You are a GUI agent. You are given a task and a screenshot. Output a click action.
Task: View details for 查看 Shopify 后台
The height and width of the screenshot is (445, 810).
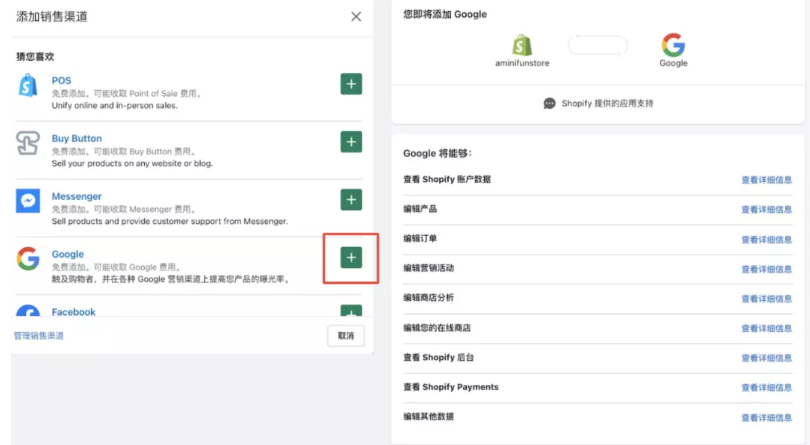[767, 358]
